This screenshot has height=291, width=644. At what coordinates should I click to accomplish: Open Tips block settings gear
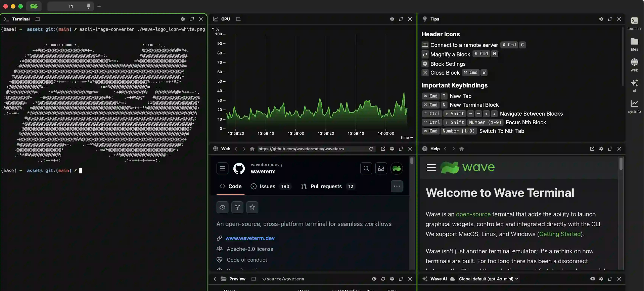coord(601,19)
